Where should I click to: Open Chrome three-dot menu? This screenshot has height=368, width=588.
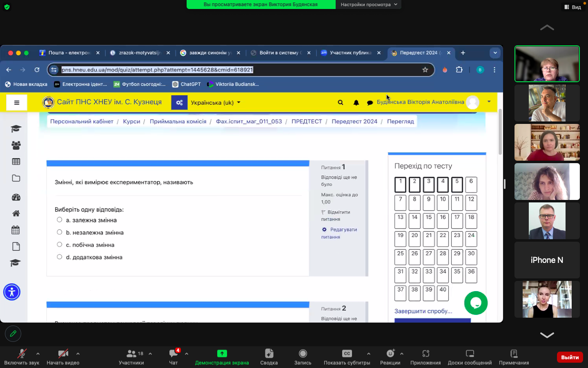[x=494, y=70]
